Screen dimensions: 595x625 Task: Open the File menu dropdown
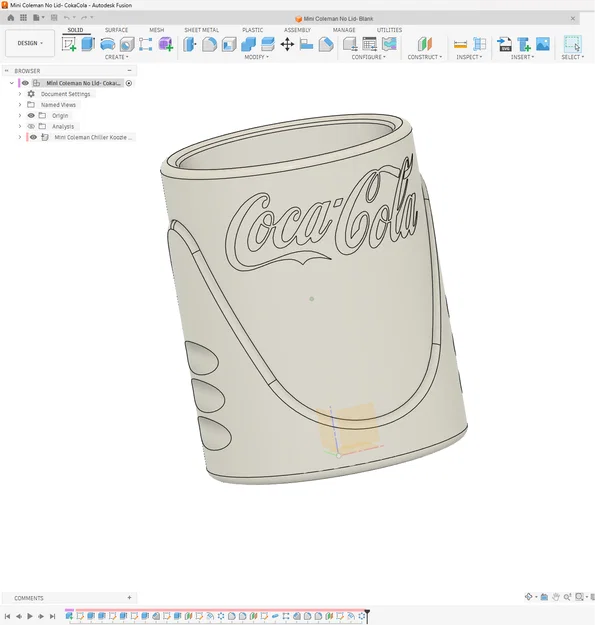point(39,18)
